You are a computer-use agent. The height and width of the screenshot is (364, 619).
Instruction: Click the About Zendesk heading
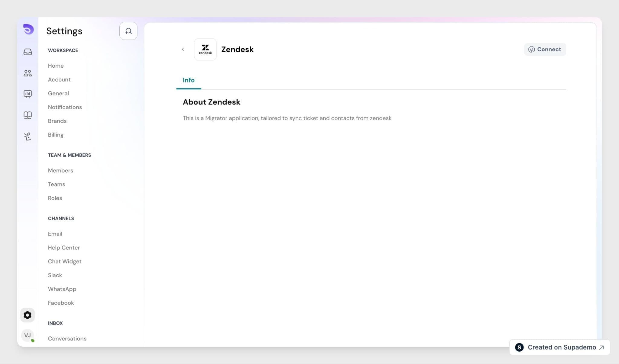point(212,102)
